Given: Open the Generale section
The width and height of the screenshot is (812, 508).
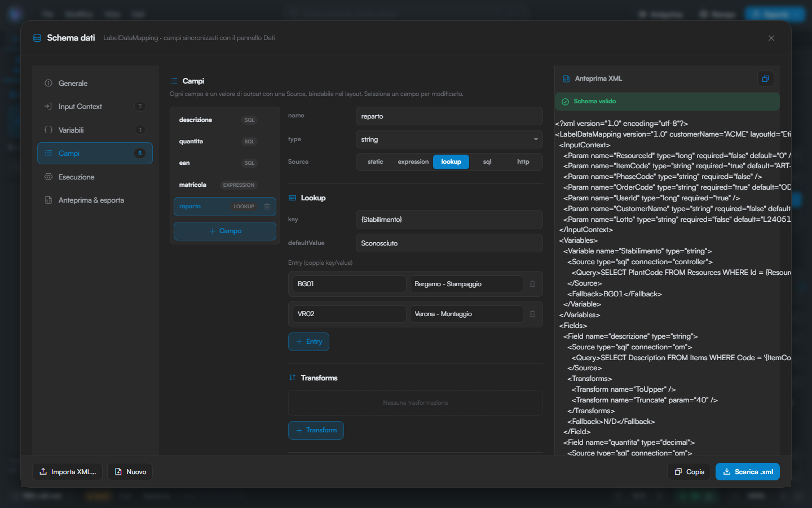Looking at the screenshot, I should [95, 83].
